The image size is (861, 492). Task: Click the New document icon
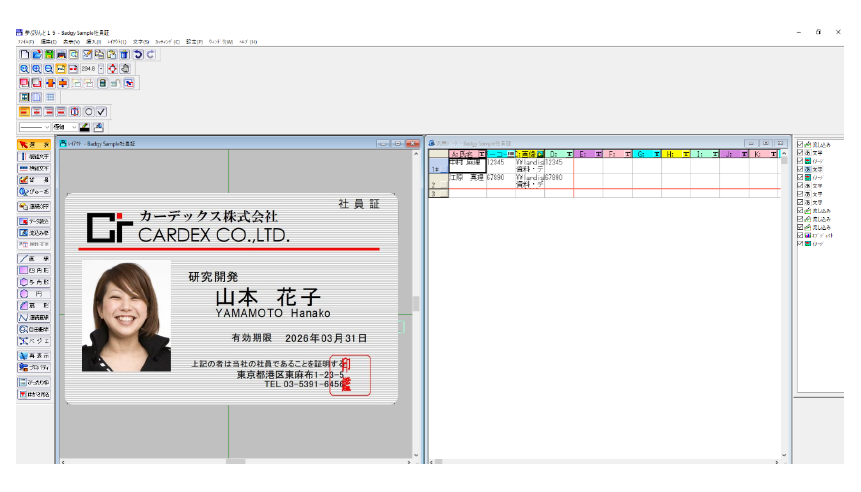pos(25,54)
